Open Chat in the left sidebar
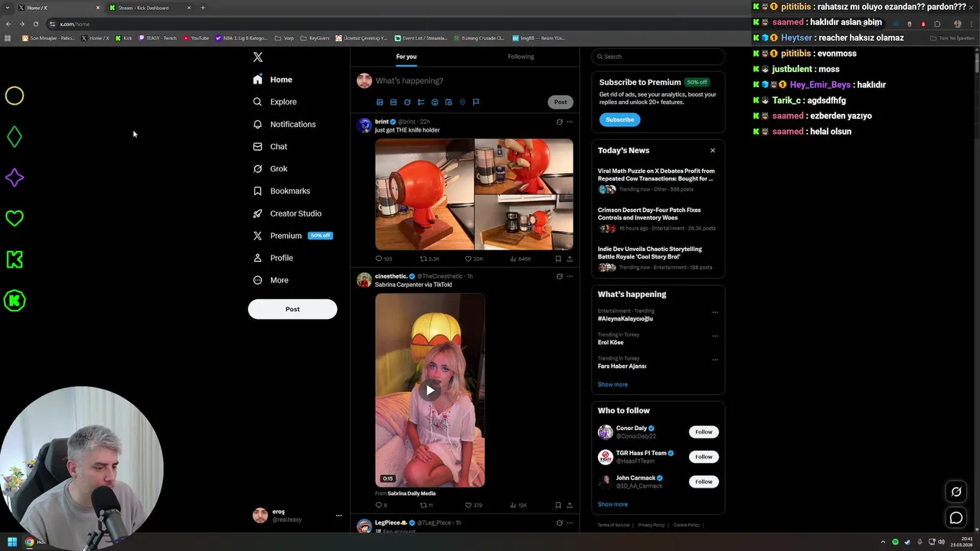 coord(270,146)
